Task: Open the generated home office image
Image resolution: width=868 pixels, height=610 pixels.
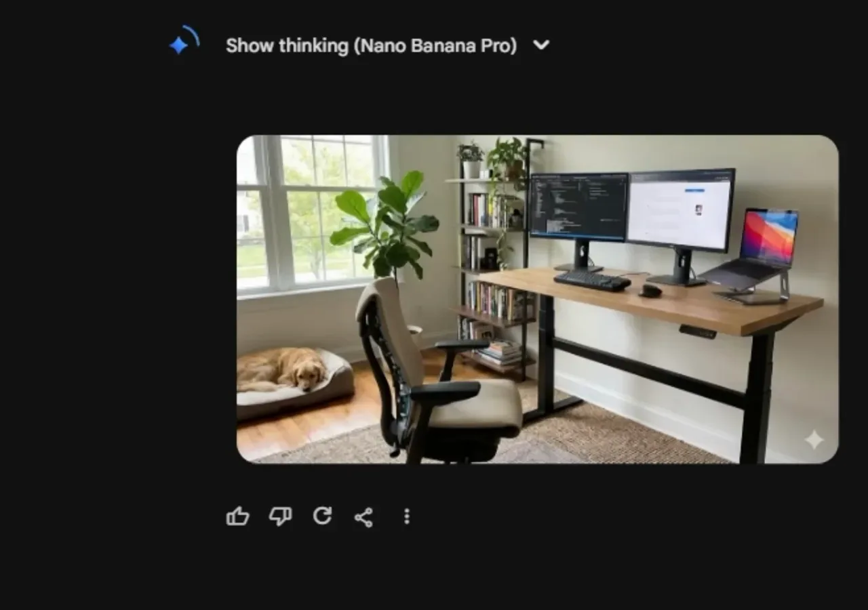Action: pyautogui.click(x=537, y=299)
